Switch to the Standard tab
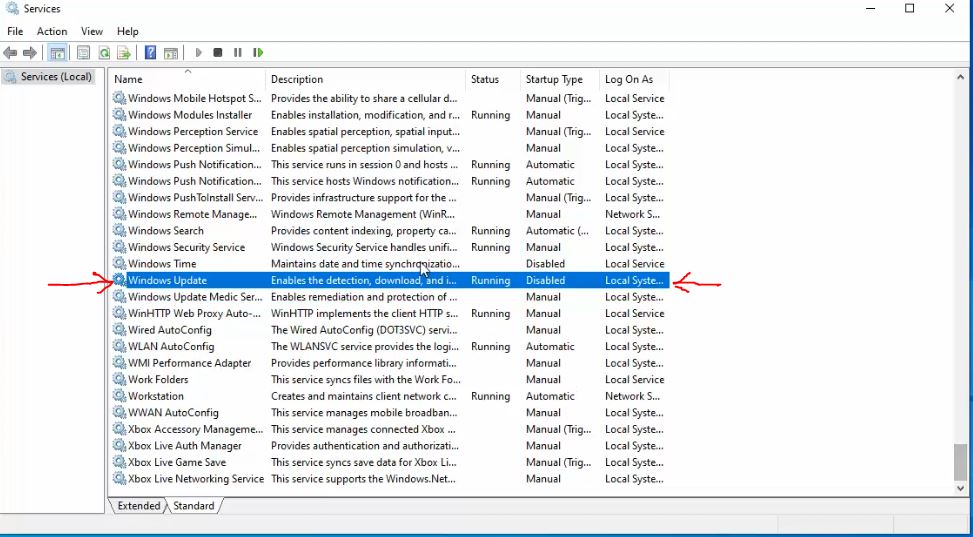 pos(194,506)
